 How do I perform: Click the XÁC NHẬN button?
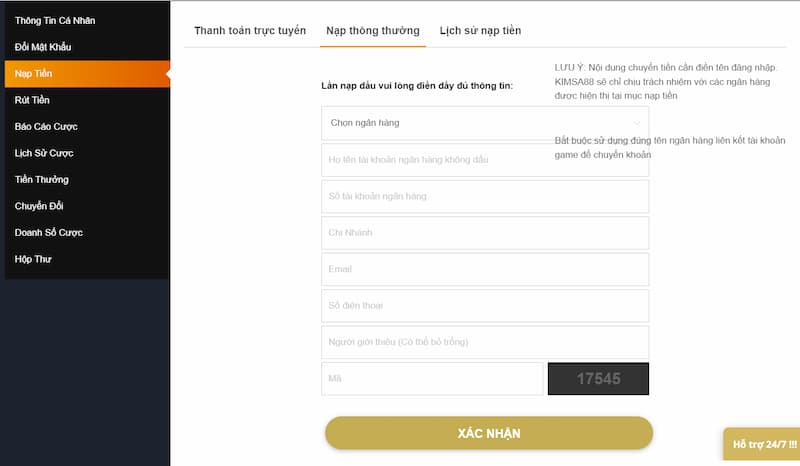click(488, 433)
